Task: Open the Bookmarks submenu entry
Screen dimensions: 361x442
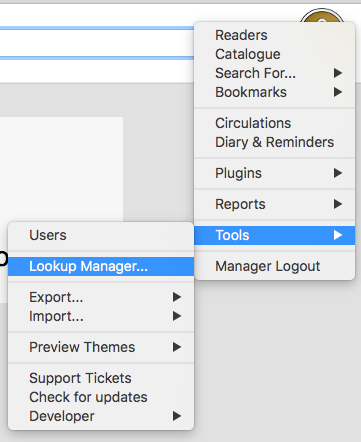Action: click(274, 92)
